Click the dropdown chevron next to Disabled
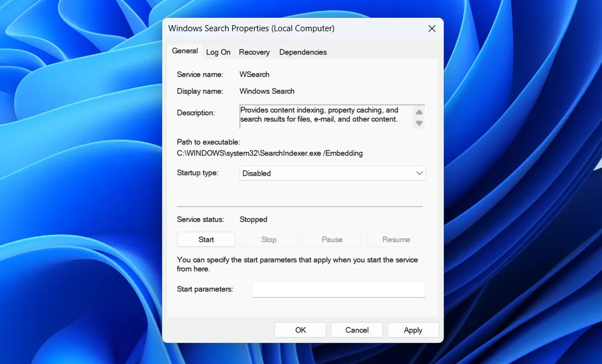Image resolution: width=602 pixels, height=364 pixels. pos(419,173)
